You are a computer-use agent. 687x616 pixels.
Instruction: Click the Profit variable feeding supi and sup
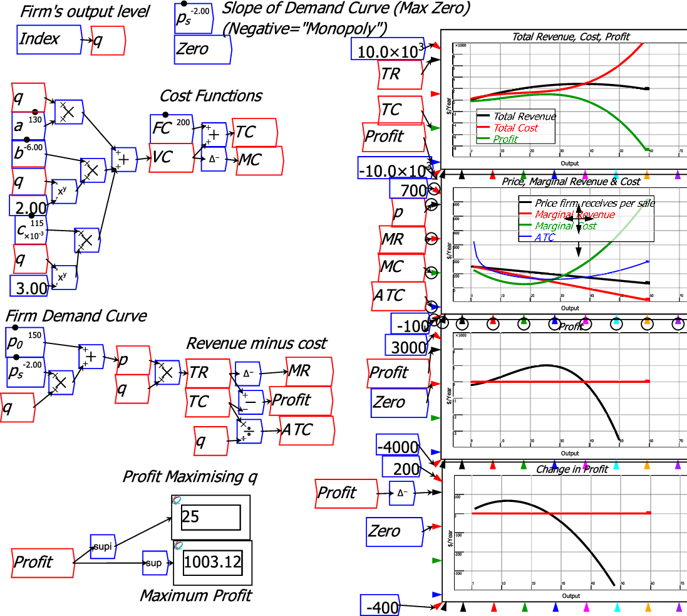43,563
